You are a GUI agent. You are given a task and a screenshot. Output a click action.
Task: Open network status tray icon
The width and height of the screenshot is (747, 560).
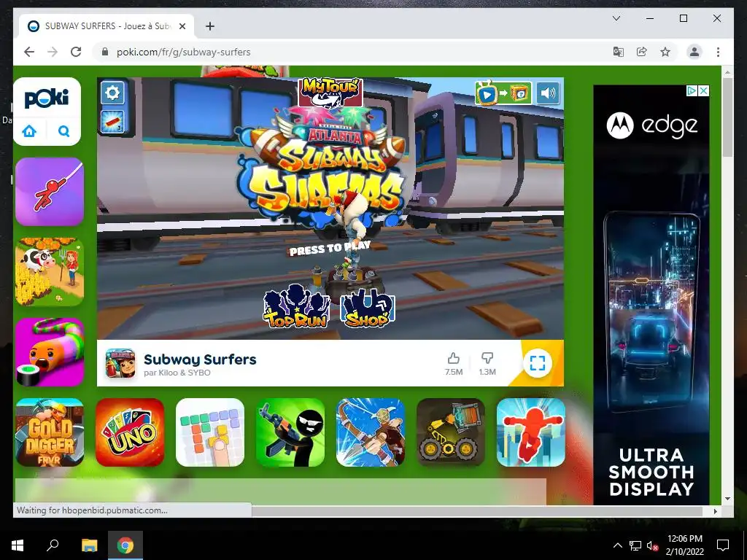[x=635, y=545]
